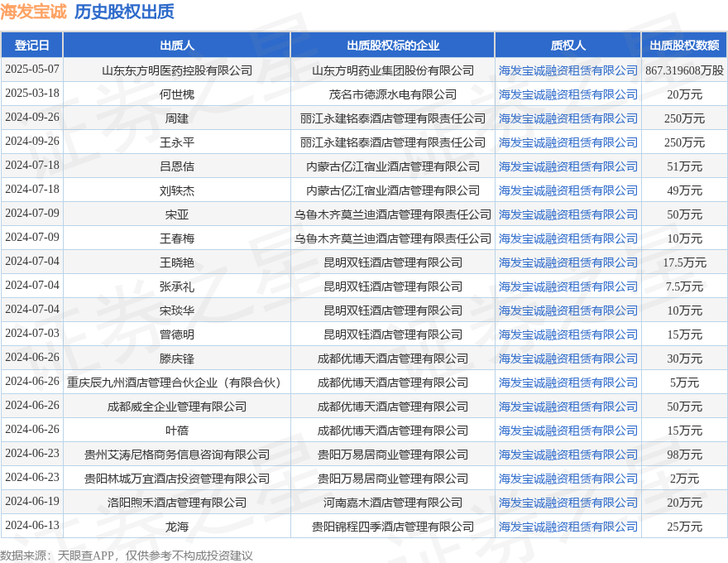Click pledgor name 王春梅
728x563 pixels.
point(177,238)
